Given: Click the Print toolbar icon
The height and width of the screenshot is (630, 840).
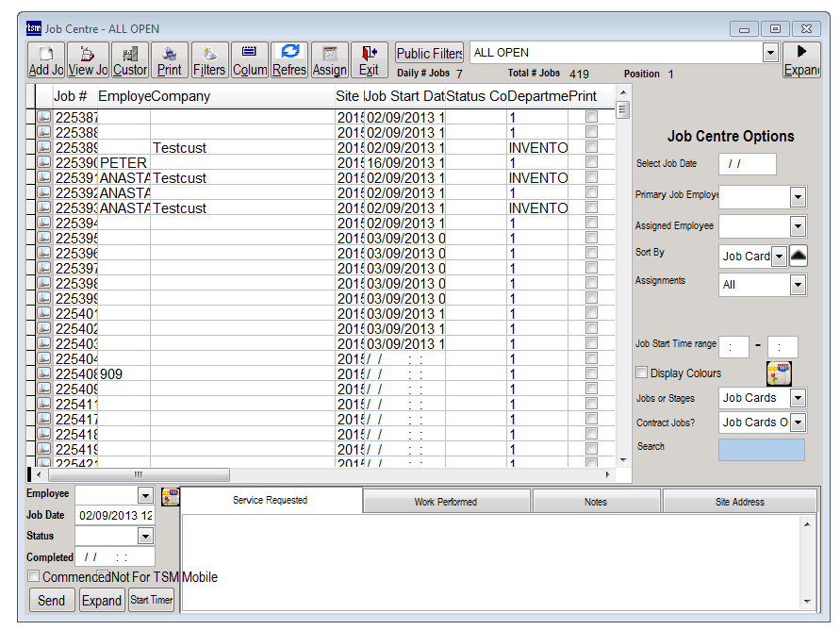Looking at the screenshot, I should pyautogui.click(x=170, y=59).
